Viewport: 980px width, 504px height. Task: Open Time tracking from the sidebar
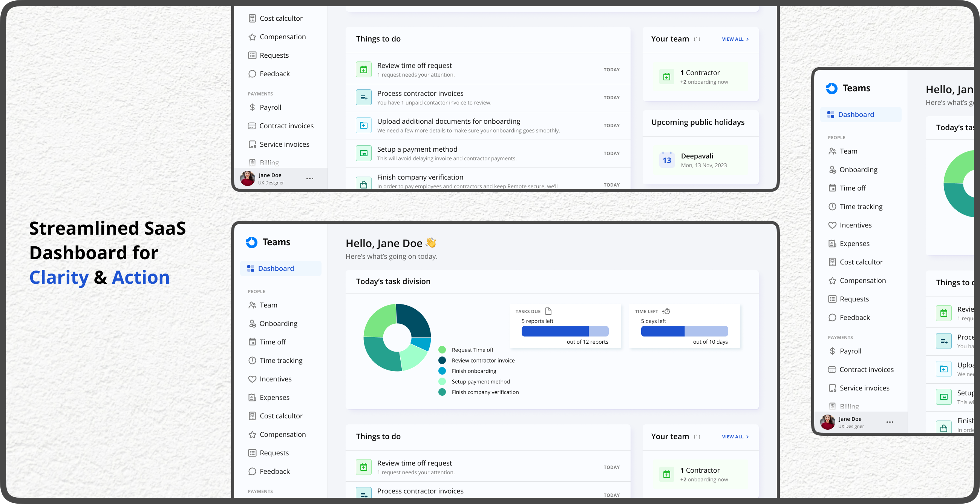tap(281, 360)
